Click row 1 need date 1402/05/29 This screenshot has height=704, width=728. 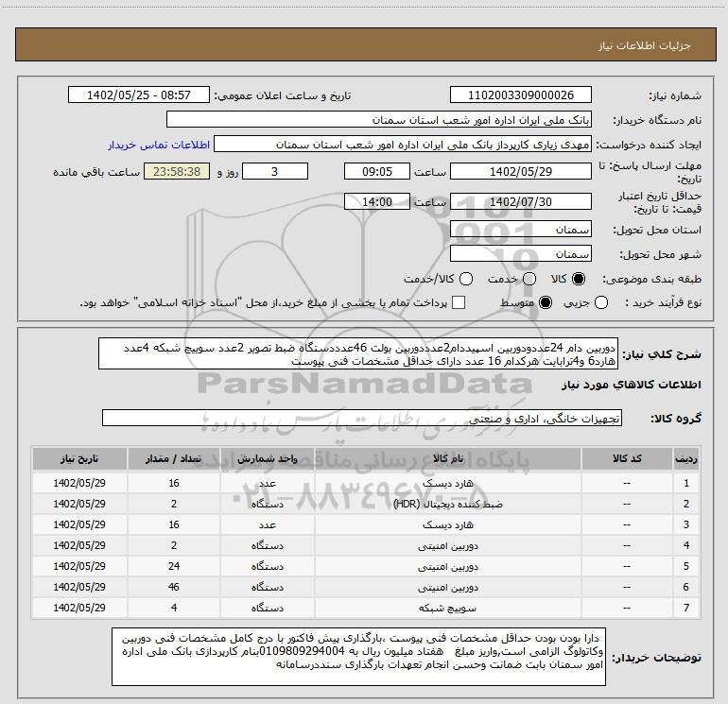coord(79,483)
